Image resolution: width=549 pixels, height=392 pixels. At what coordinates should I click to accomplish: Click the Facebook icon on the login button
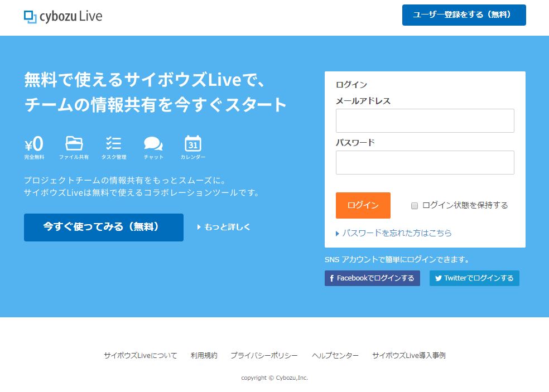pyautogui.click(x=331, y=278)
